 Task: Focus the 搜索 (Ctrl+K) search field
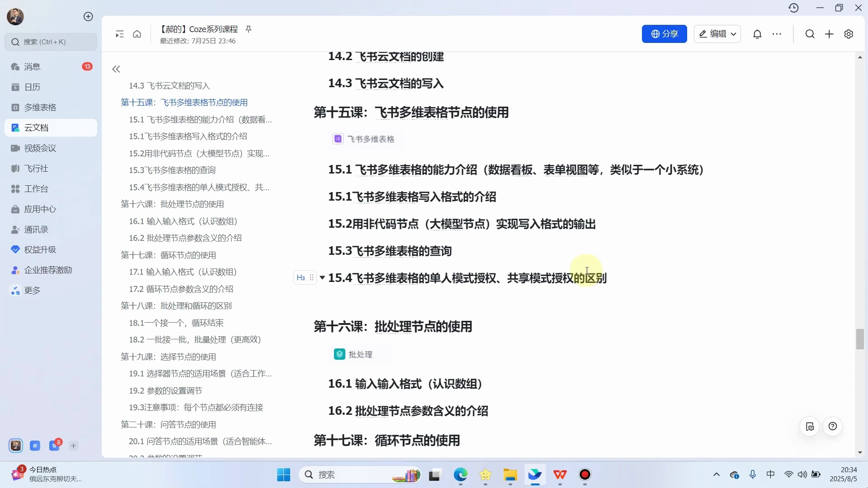[x=51, y=42]
